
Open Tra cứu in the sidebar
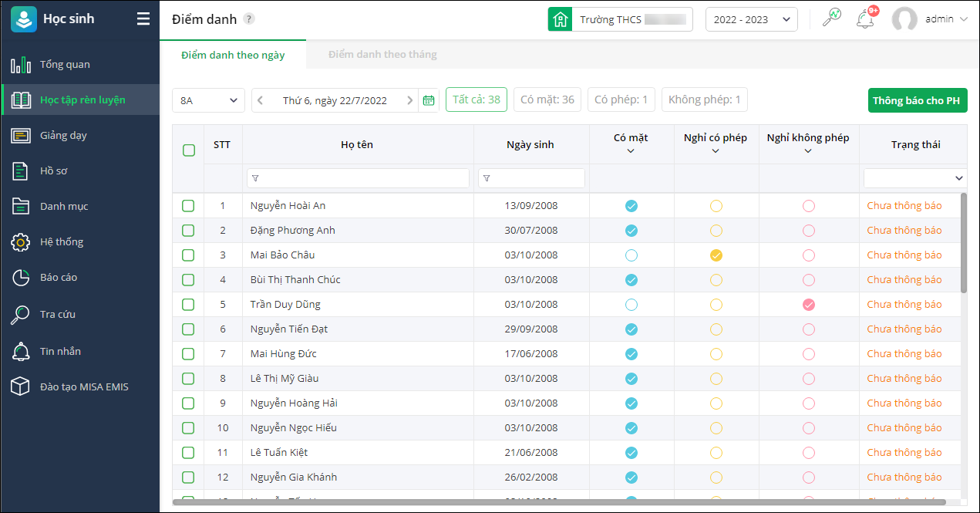[58, 315]
